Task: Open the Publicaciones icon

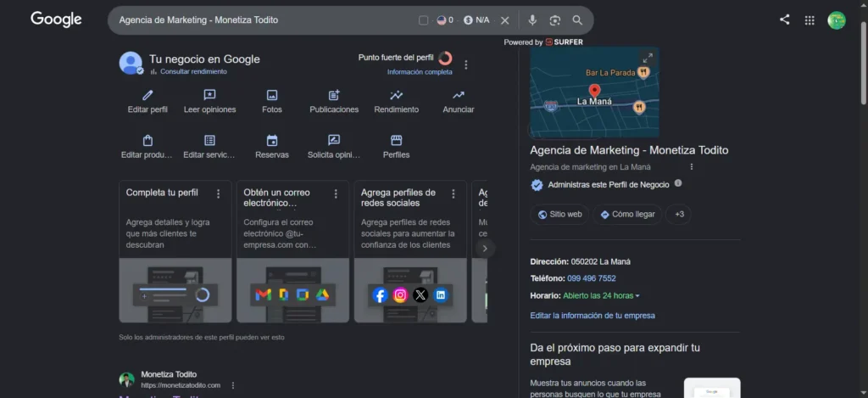Action: (334, 95)
